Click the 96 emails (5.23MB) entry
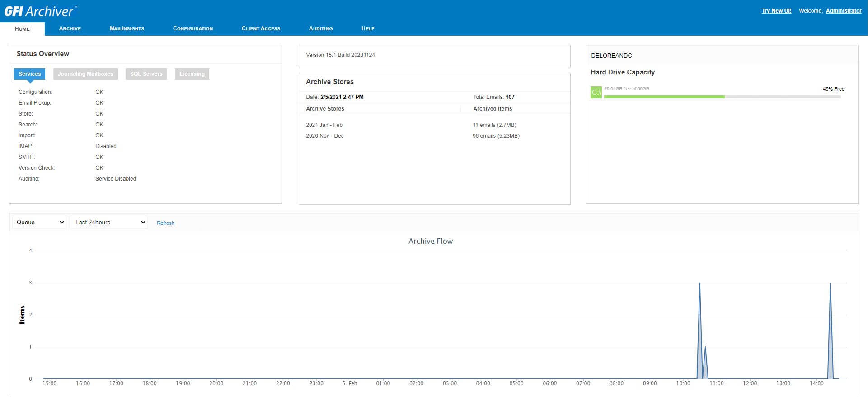Image resolution: width=868 pixels, height=400 pixels. point(496,136)
